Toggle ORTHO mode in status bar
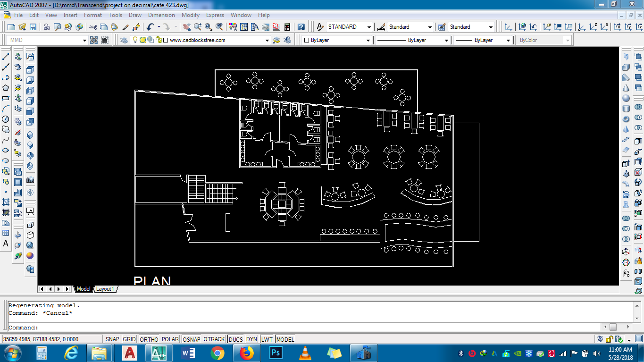Screen dimensions: 644x362 [149, 339]
